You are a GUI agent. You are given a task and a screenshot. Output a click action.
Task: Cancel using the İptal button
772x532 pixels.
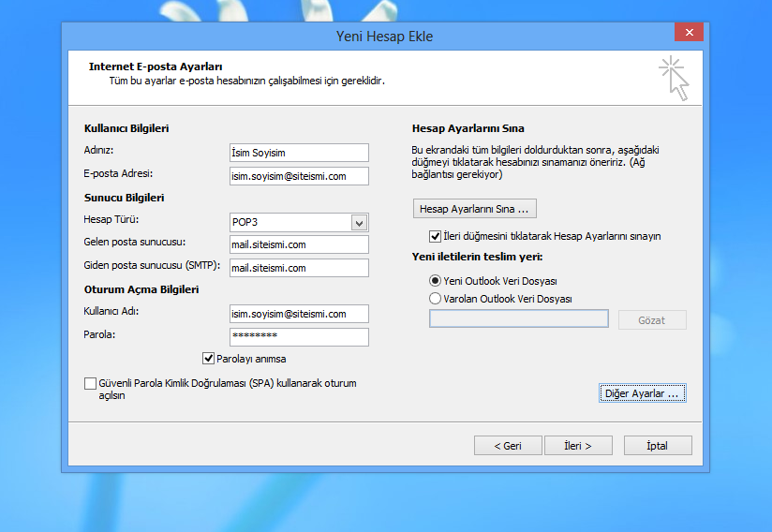tap(657, 446)
